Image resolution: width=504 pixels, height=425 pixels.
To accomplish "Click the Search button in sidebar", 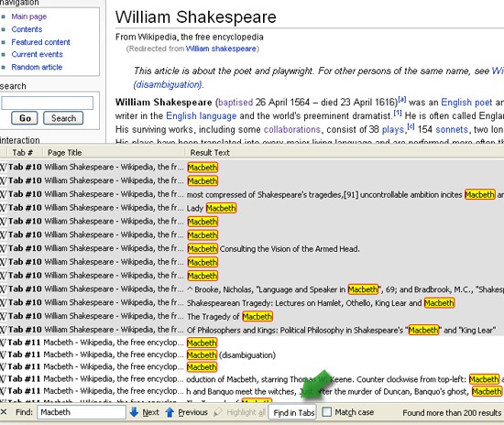I will click(x=63, y=118).
